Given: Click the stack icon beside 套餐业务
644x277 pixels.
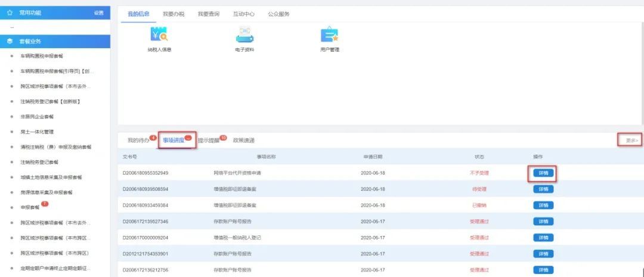Looking at the screenshot, I should [x=10, y=42].
